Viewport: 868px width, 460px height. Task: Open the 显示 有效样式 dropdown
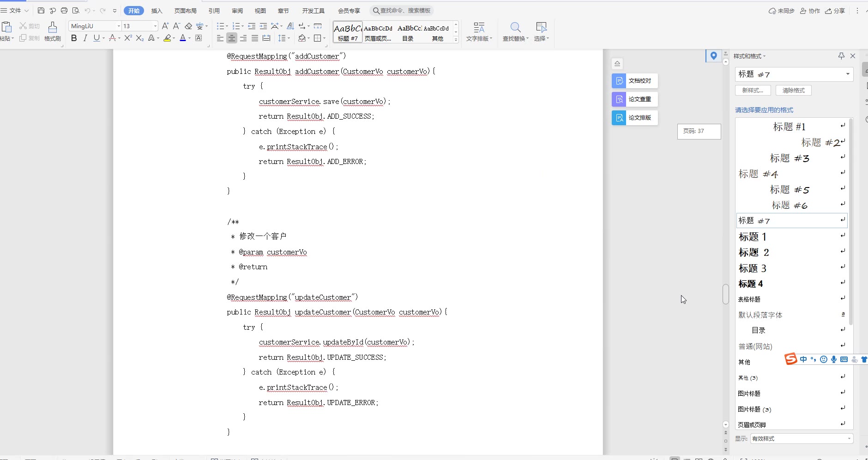point(802,438)
